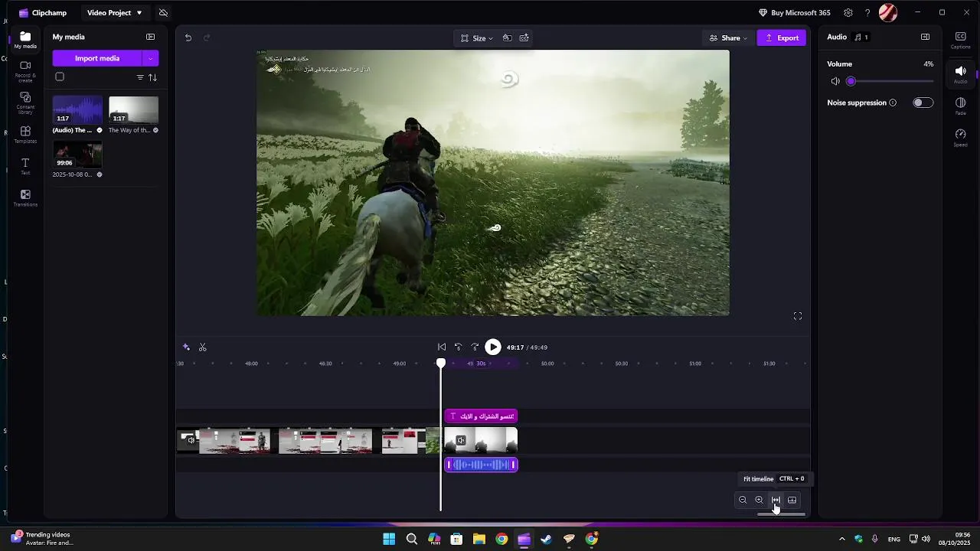Open Steam from the taskbar
Viewport: 980px width, 551px height.
click(547, 539)
